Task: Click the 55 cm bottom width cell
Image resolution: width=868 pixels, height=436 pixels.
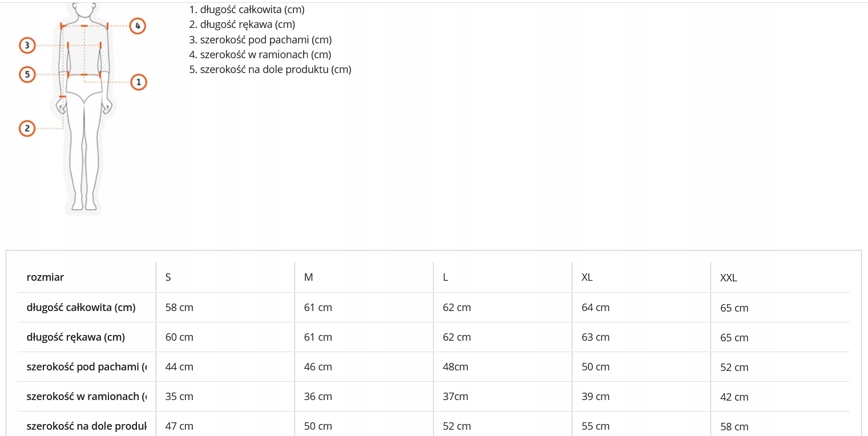Action: (x=595, y=426)
